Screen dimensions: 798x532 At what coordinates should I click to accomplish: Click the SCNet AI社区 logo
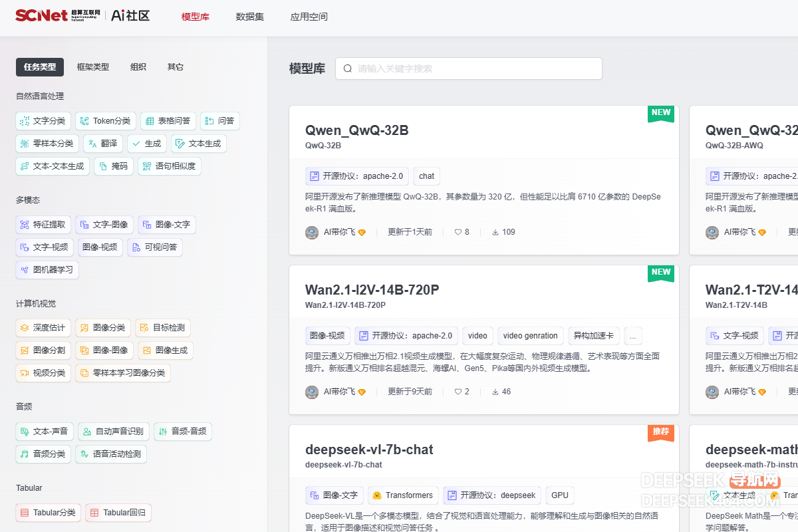coord(82,16)
